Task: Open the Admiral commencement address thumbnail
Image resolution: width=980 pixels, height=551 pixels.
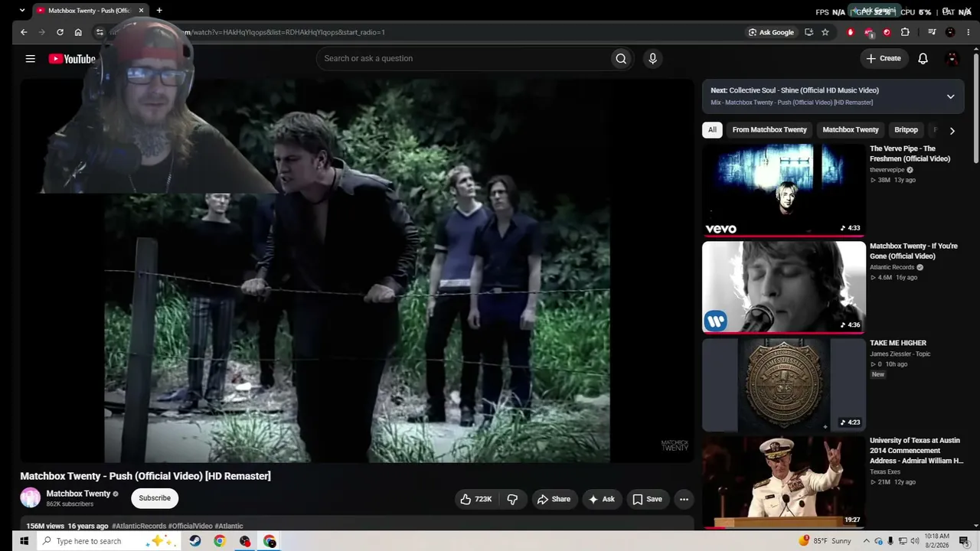Action: tap(784, 482)
